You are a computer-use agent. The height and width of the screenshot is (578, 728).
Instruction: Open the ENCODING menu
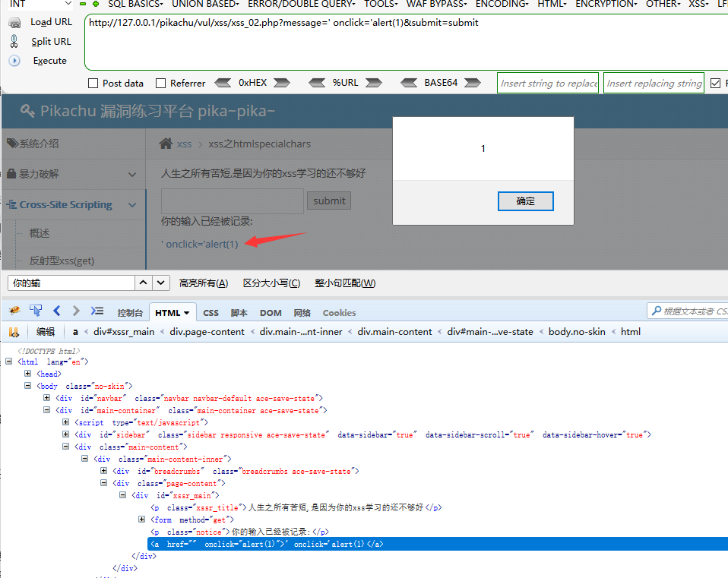[x=502, y=4]
